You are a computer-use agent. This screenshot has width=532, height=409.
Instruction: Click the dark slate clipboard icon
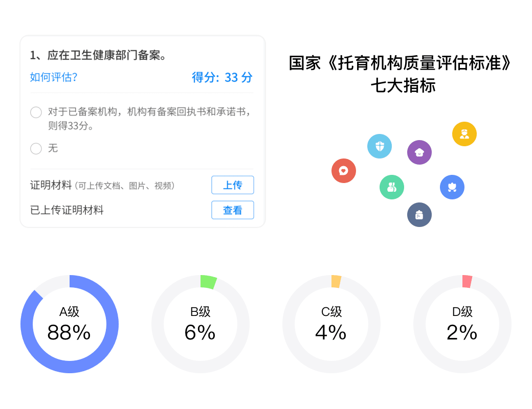click(x=419, y=215)
